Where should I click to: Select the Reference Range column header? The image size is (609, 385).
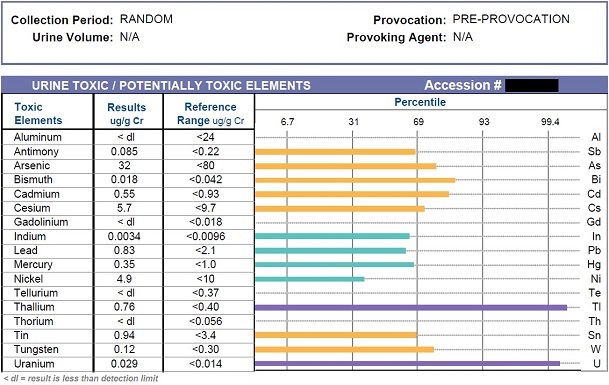point(211,113)
